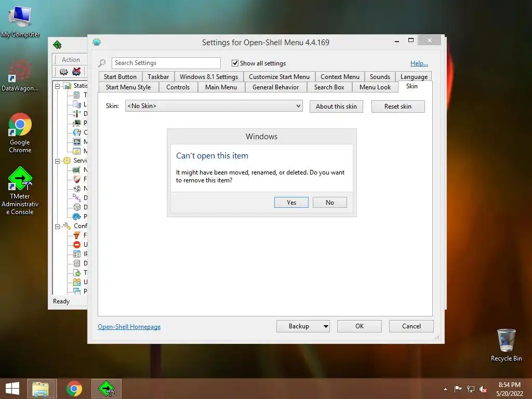Image resolution: width=532 pixels, height=399 pixels.
Task: Click the magnifier icon beside Search Settings
Action: [102, 63]
